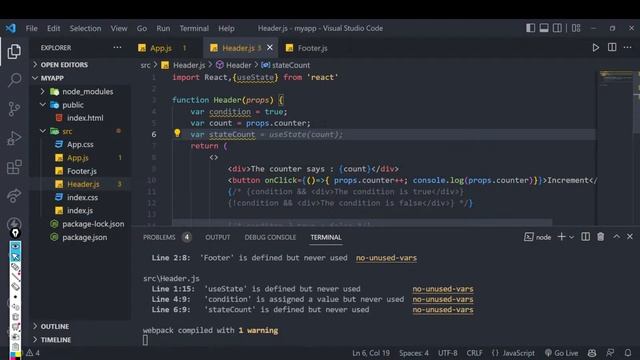Image resolution: width=640 pixels, height=360 pixels.
Task: Start Go Live server
Action: click(562, 353)
